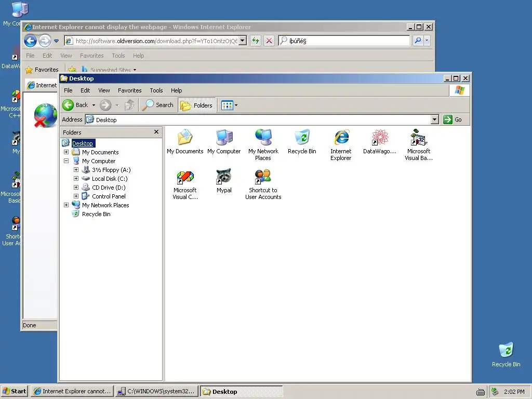Click the Start button

coord(14,391)
